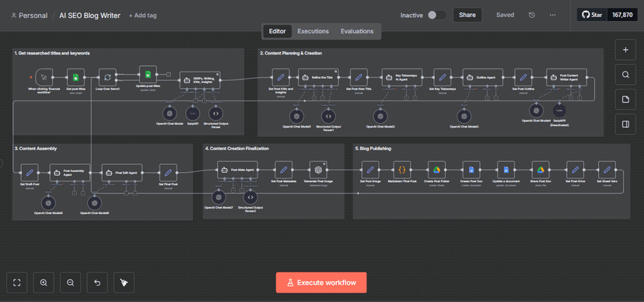Click the 'OpenAI Chat Model1' sub-node

coord(296,116)
